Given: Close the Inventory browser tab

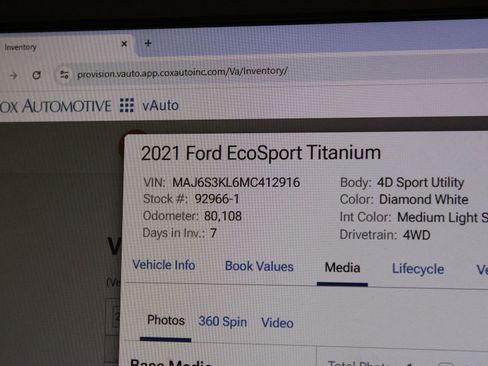Looking at the screenshot, I should pyautogui.click(x=124, y=44).
